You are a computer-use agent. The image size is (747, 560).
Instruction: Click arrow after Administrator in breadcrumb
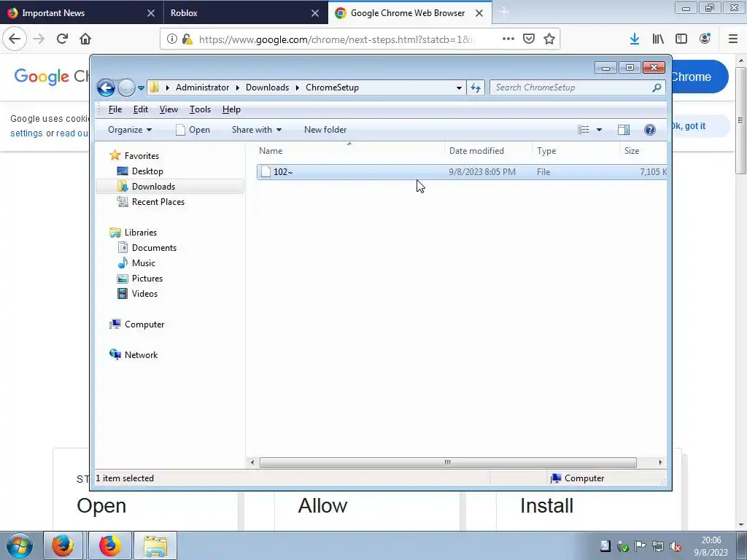click(237, 87)
